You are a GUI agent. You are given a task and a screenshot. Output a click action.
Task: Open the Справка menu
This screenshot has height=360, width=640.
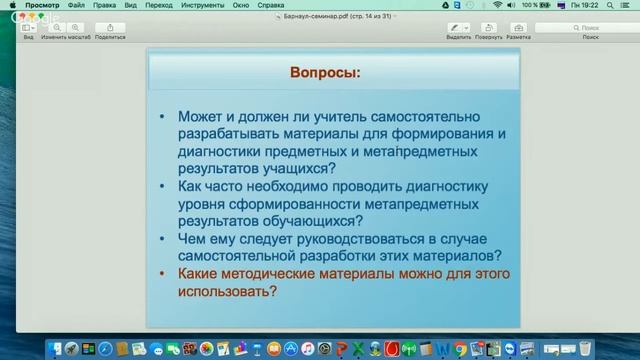[x=271, y=5]
